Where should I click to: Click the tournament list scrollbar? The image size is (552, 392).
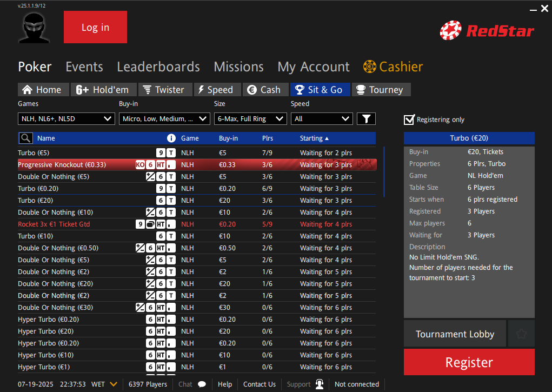coord(384,171)
